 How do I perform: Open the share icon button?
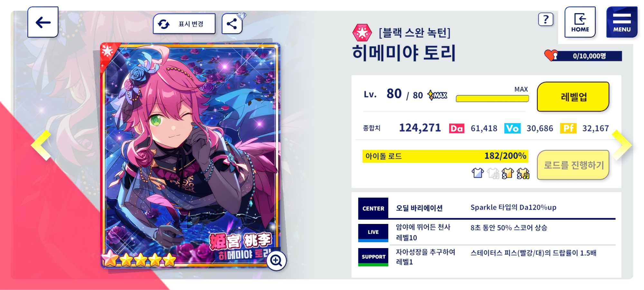point(232,24)
